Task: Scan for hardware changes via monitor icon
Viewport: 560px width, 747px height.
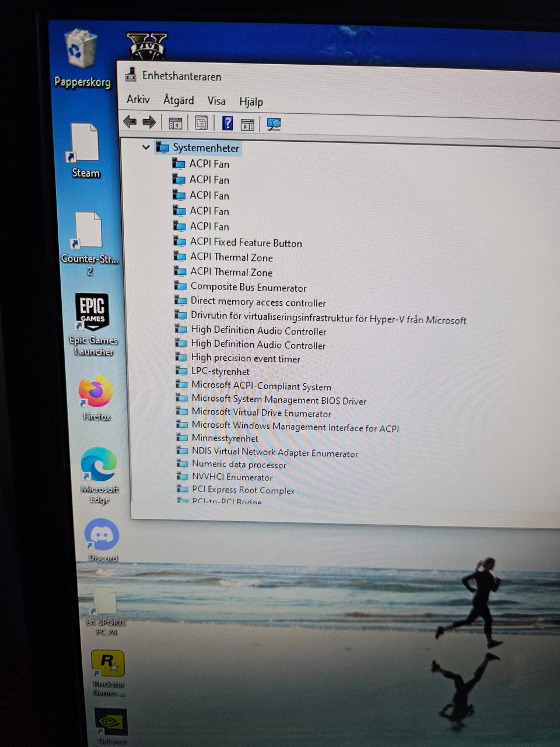Action: tap(274, 124)
